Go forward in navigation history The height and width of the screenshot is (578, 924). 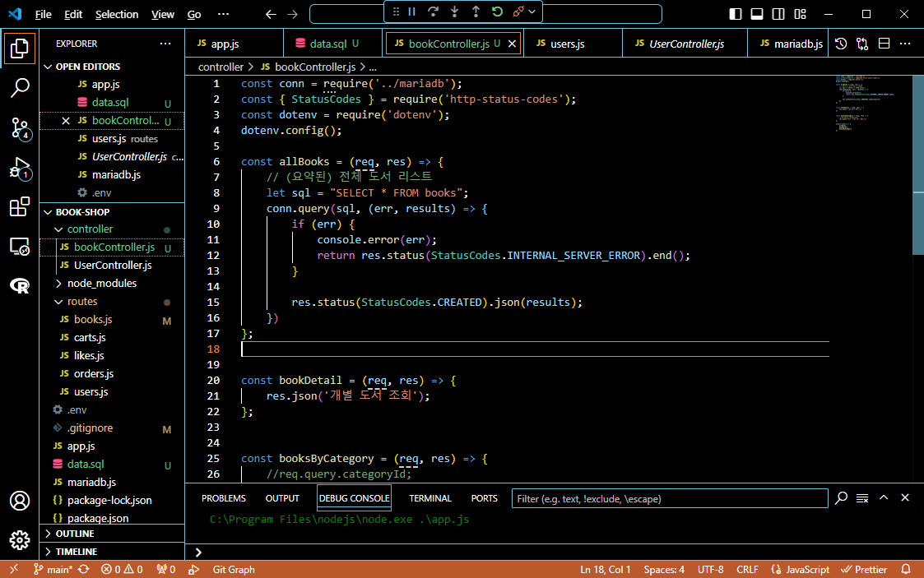click(292, 14)
